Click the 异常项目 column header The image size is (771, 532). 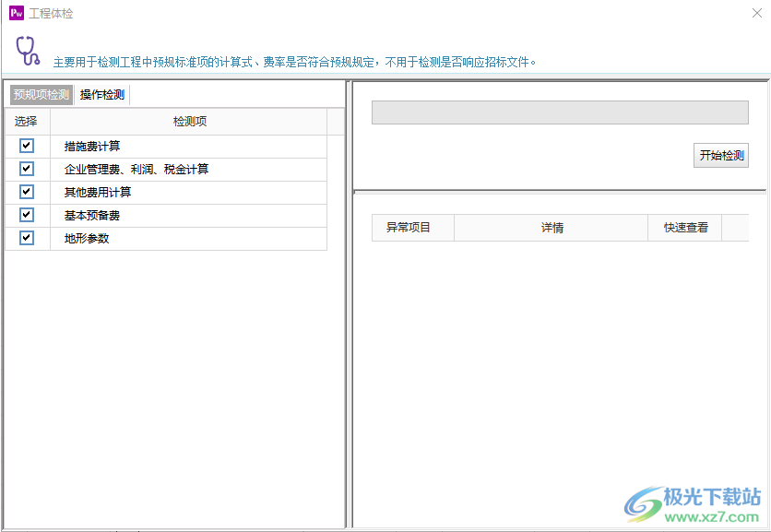[x=413, y=228]
